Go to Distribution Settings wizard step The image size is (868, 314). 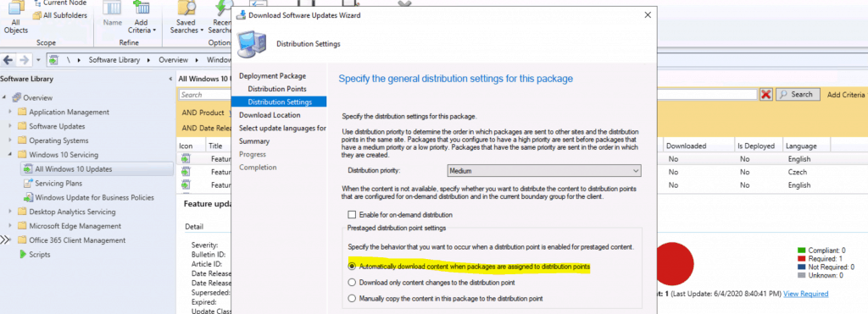tap(280, 102)
